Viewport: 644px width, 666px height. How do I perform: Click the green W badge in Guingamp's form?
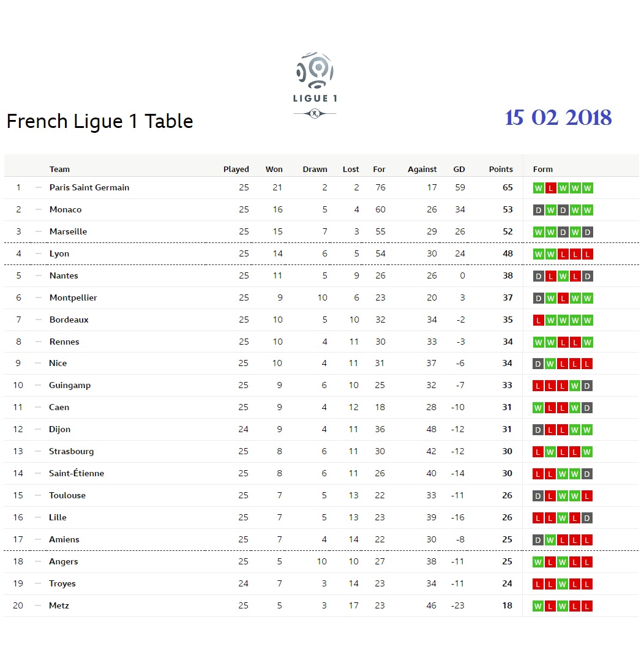point(575,386)
